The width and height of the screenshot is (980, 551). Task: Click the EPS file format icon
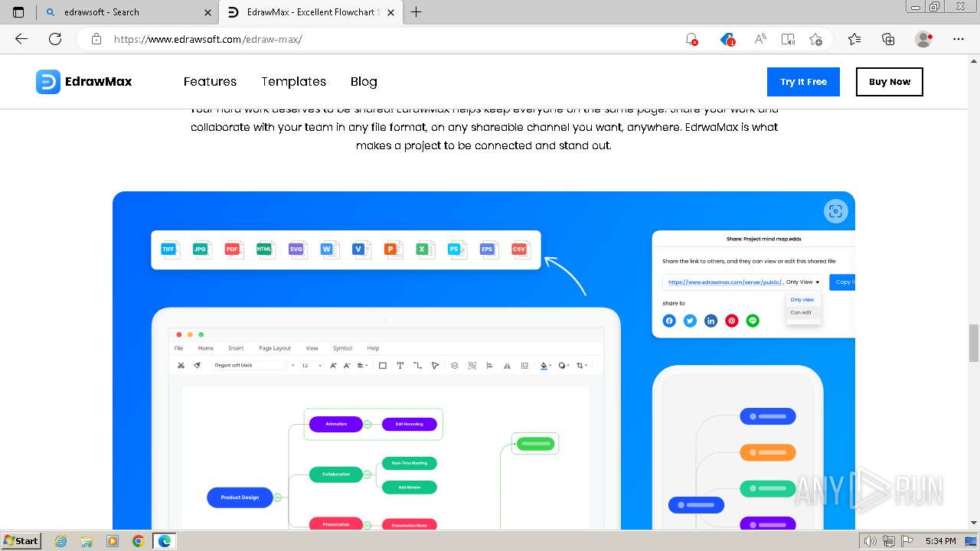click(x=488, y=249)
